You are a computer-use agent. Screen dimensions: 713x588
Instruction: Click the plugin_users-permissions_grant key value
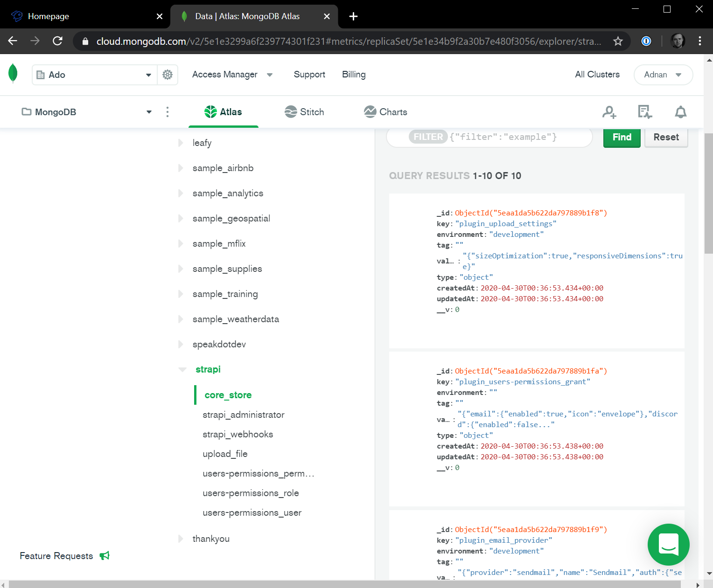point(523,382)
